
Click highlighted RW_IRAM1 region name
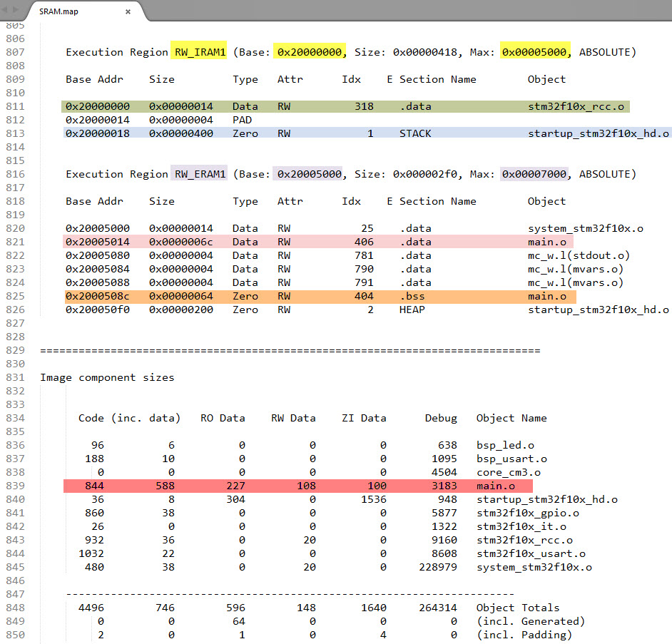coord(200,52)
